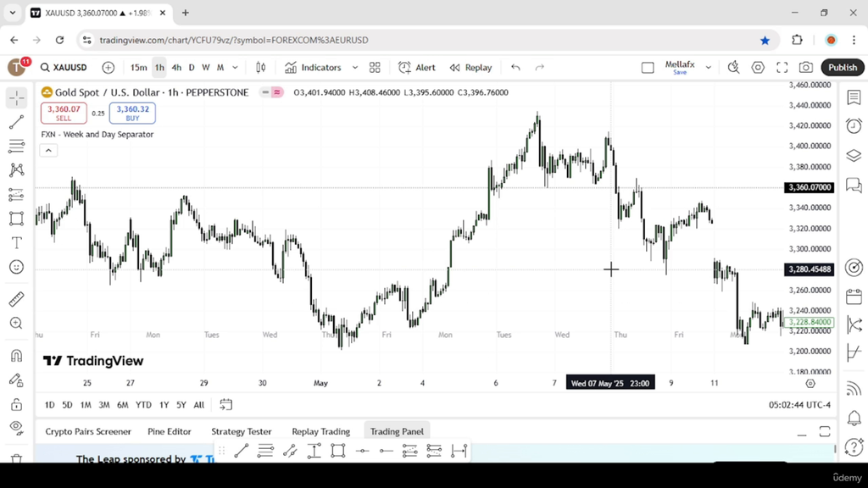Image resolution: width=868 pixels, height=488 pixels.
Task: Select the 4h timeframe button
Action: 176,68
